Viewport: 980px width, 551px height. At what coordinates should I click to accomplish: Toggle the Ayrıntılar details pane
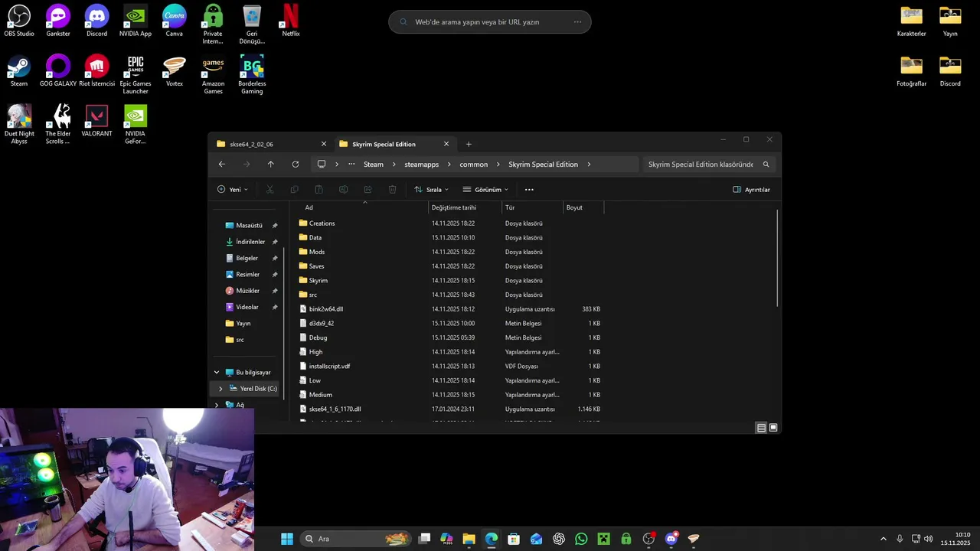click(751, 190)
